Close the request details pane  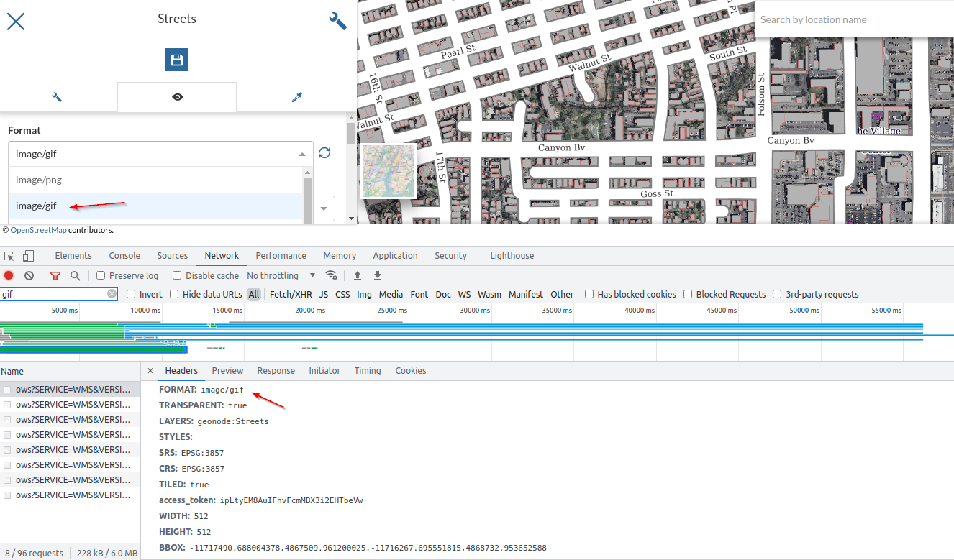(x=150, y=371)
